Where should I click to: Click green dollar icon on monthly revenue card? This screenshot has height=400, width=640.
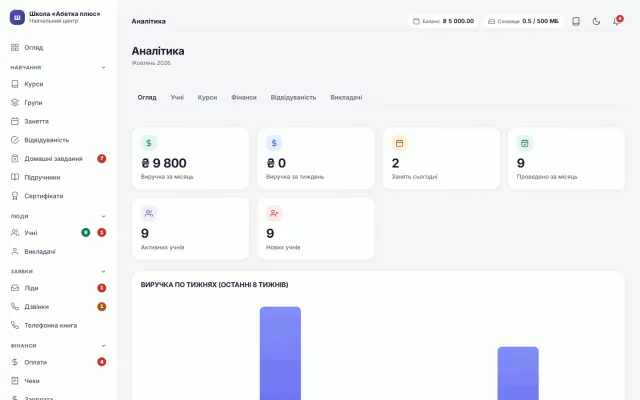tap(149, 143)
